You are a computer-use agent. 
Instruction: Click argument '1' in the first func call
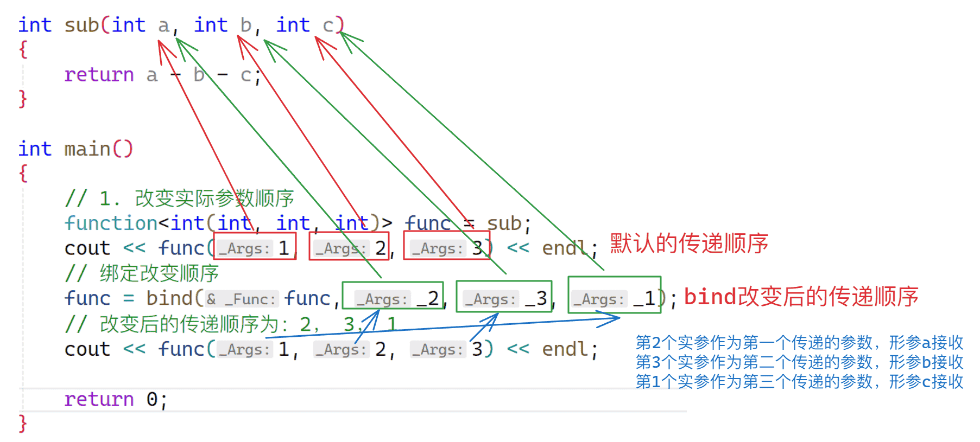283,248
